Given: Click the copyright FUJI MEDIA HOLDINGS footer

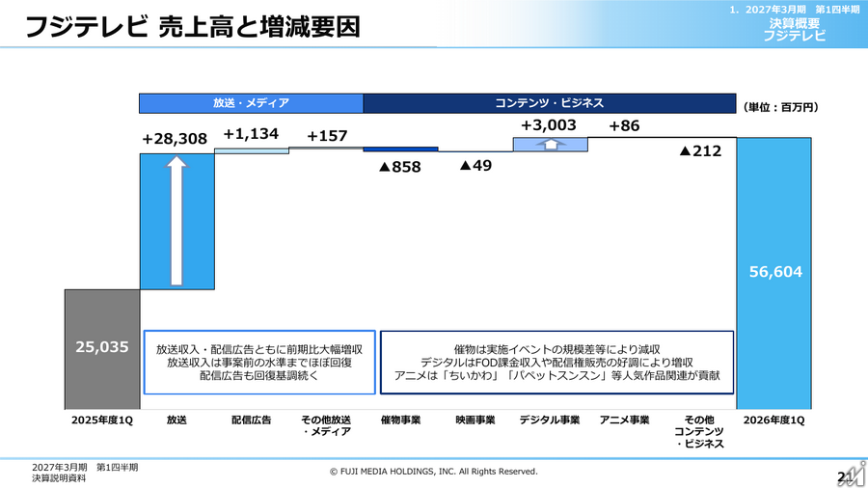Looking at the screenshot, I should pyautogui.click(x=433, y=472).
